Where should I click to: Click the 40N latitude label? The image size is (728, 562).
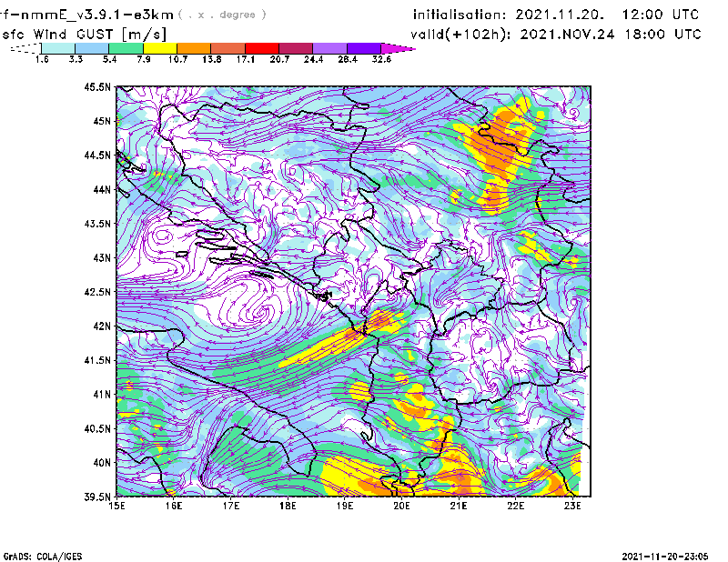[102, 463]
